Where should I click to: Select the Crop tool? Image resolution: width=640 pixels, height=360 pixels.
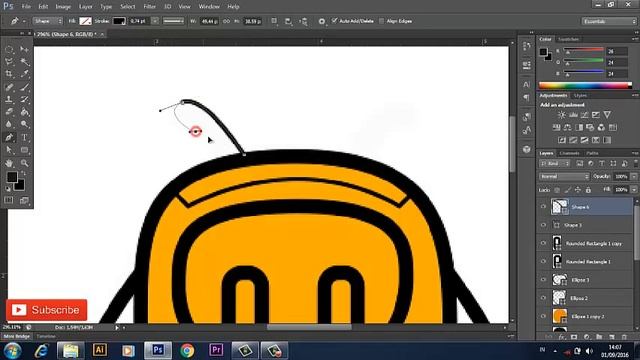(x=9, y=74)
